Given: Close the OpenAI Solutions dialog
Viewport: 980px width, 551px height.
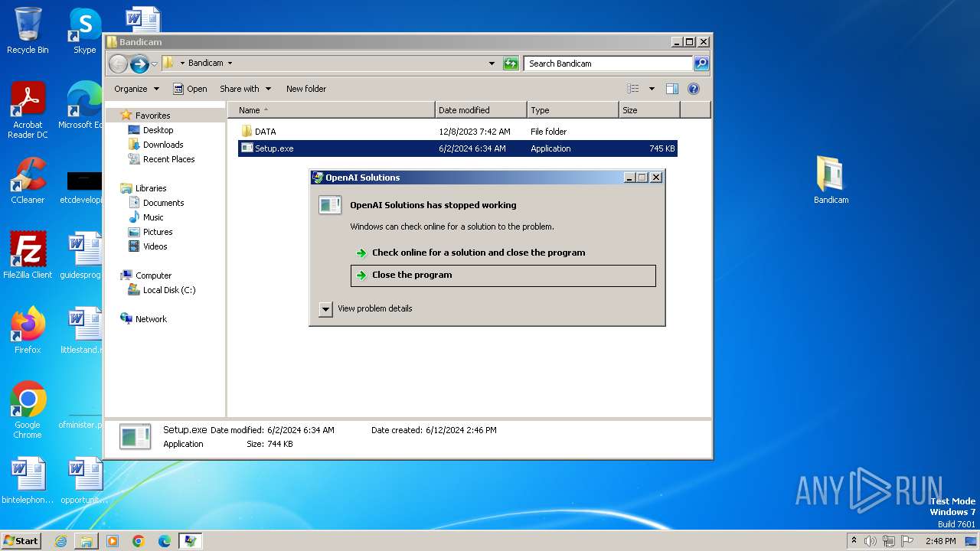Looking at the screenshot, I should (655, 178).
